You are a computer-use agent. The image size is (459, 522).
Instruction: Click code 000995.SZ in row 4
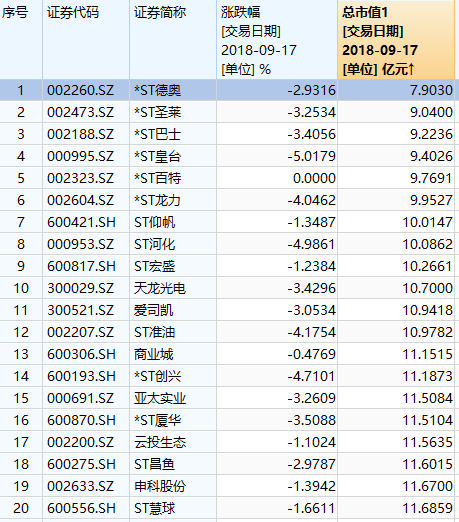click(x=80, y=156)
